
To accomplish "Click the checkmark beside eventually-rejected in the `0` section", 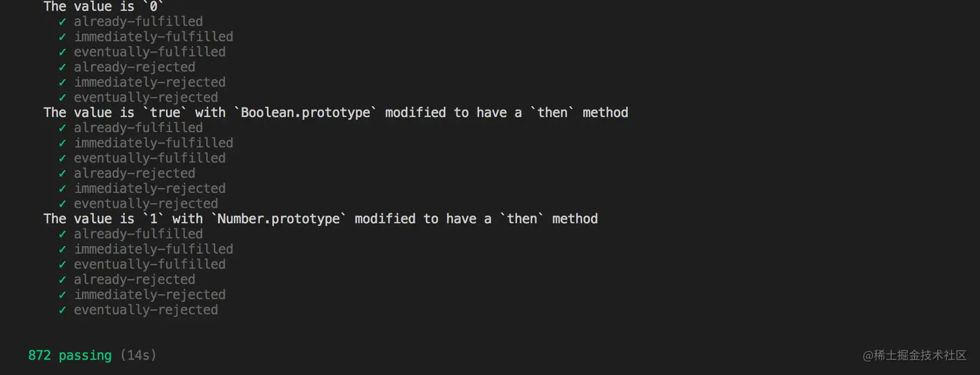I will point(62,98).
